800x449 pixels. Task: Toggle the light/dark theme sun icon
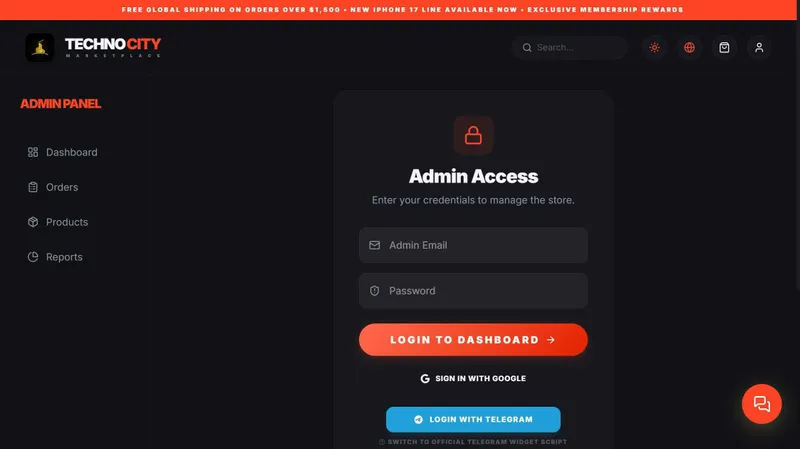[655, 47]
